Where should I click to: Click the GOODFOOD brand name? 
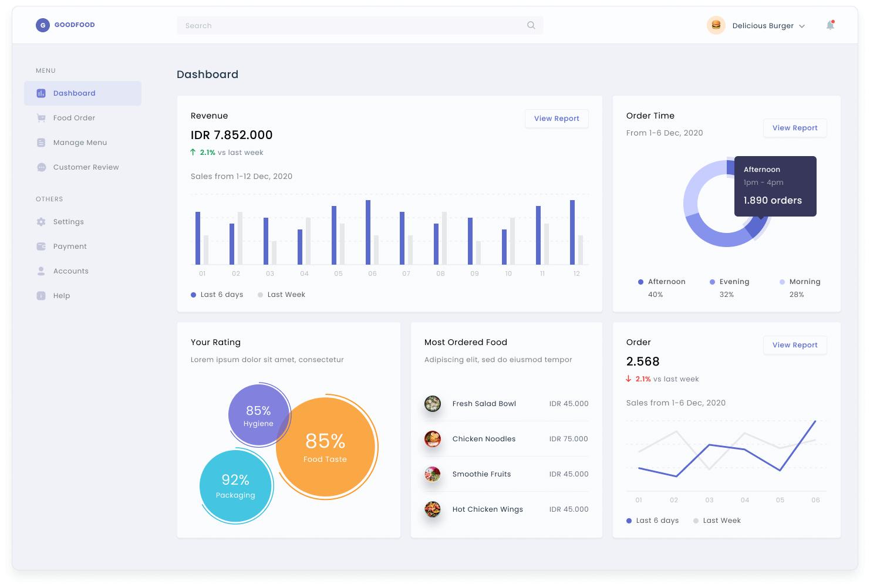75,25
